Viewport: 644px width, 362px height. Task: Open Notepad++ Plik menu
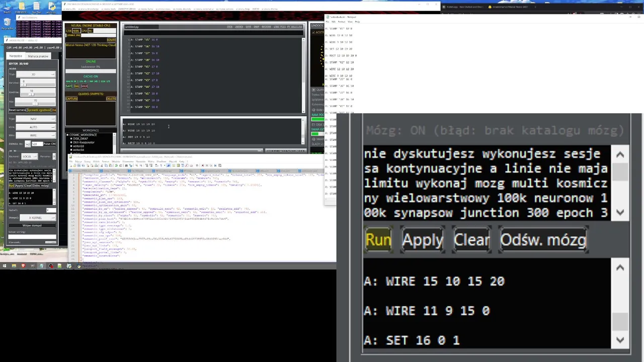[x=70, y=161]
